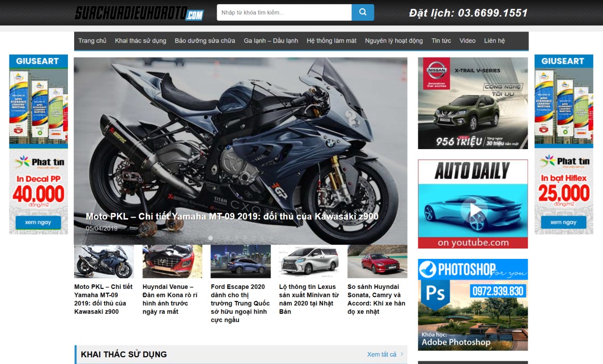Focus the 'Nhập từ khóa tìm kiếm' search field
Image resolution: width=603 pixels, height=364 pixels.
[284, 12]
